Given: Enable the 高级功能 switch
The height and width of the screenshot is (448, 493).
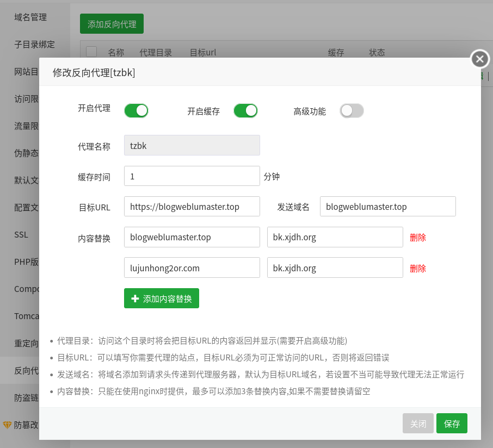Looking at the screenshot, I should click(352, 111).
